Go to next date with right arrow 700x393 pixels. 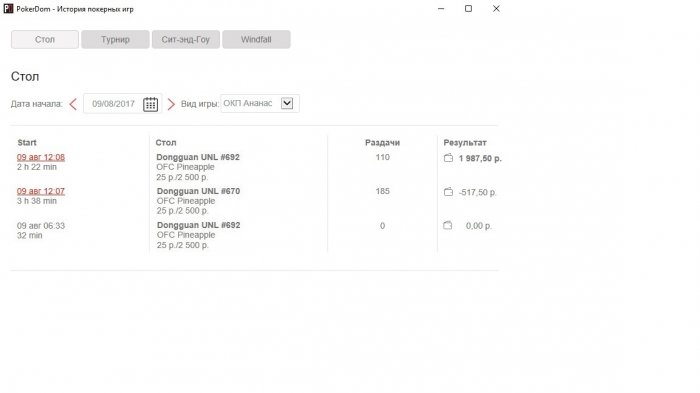[171, 104]
